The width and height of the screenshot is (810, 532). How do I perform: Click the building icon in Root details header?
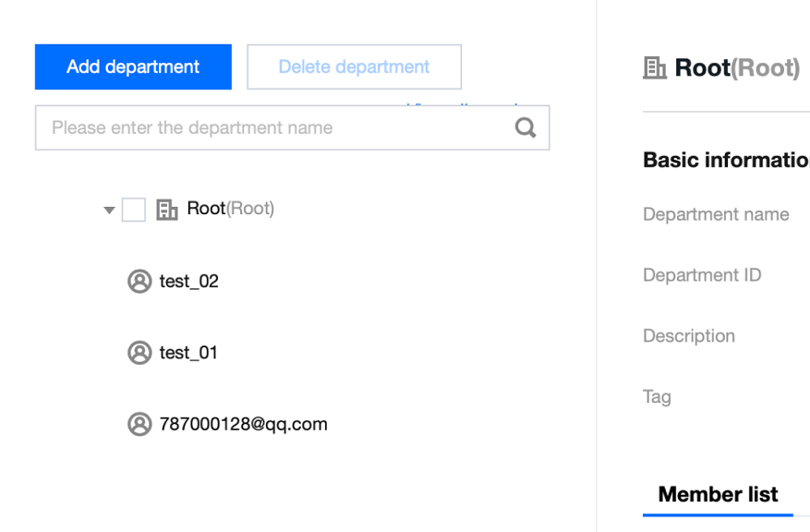pyautogui.click(x=655, y=68)
